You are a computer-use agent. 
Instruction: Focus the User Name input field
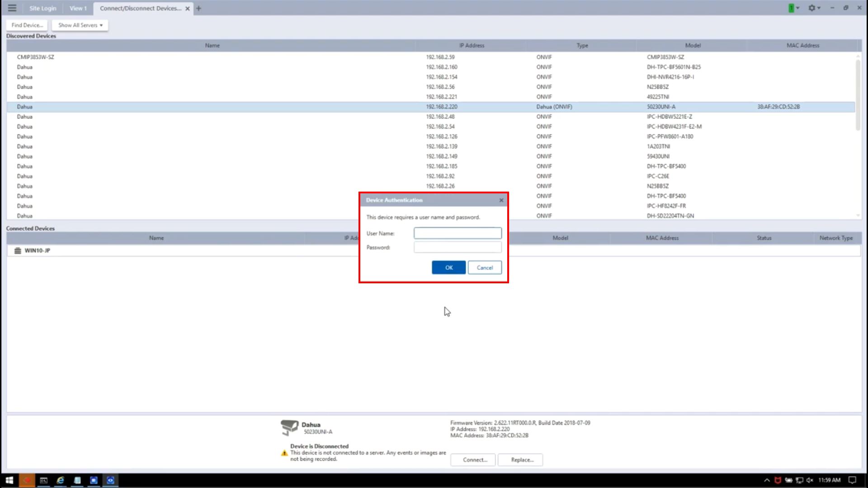click(x=458, y=233)
